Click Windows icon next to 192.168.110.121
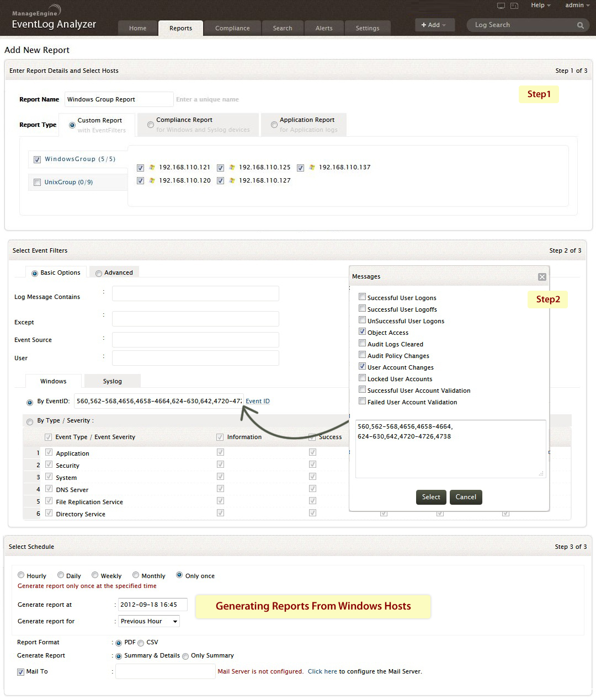 click(x=152, y=167)
